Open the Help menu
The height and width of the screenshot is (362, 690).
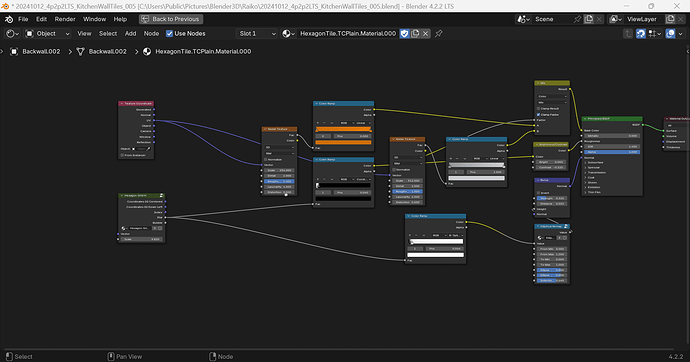click(120, 19)
